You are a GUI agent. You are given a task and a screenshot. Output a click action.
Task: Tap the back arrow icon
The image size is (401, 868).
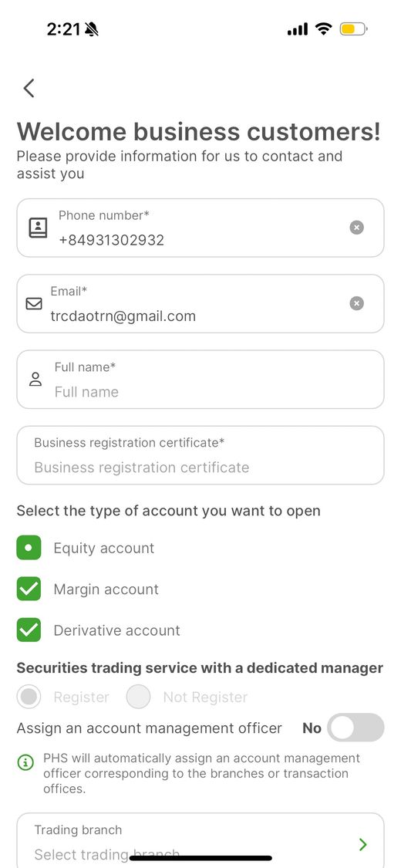(29, 88)
